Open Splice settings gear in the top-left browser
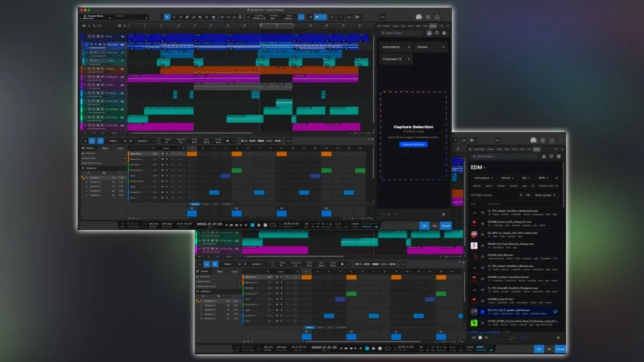The width and height of the screenshot is (644, 362). [444, 33]
